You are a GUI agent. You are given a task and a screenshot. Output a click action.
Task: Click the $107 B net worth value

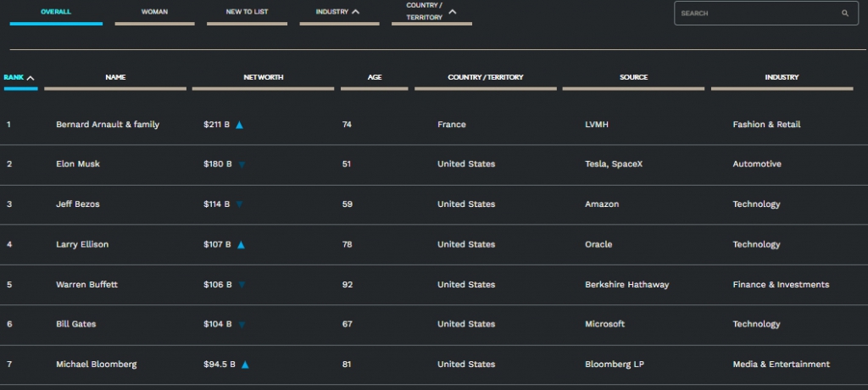(217, 244)
